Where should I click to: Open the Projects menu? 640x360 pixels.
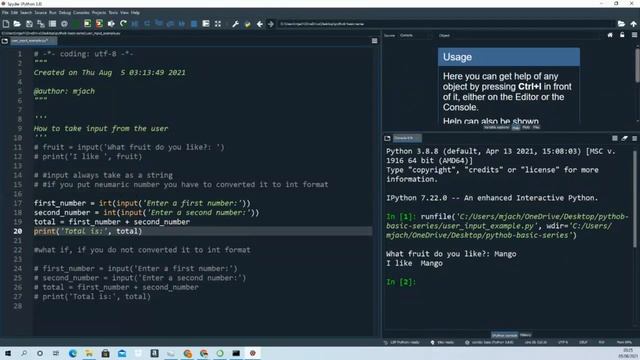pyautogui.click(x=99, y=13)
